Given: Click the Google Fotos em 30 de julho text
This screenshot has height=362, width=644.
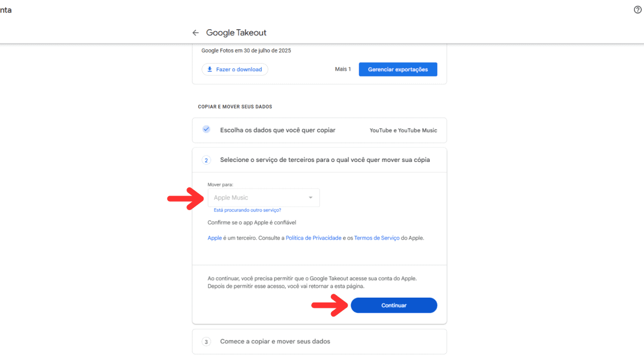Looking at the screenshot, I should pos(246,50).
